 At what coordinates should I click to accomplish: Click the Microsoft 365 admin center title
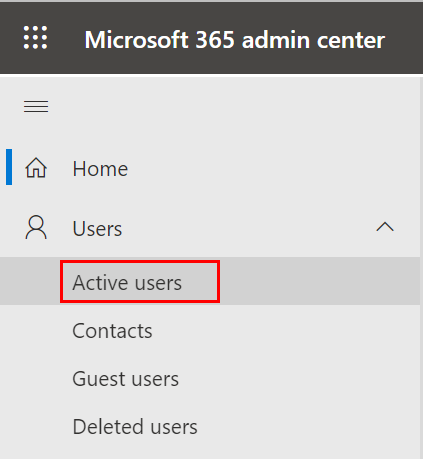point(234,40)
